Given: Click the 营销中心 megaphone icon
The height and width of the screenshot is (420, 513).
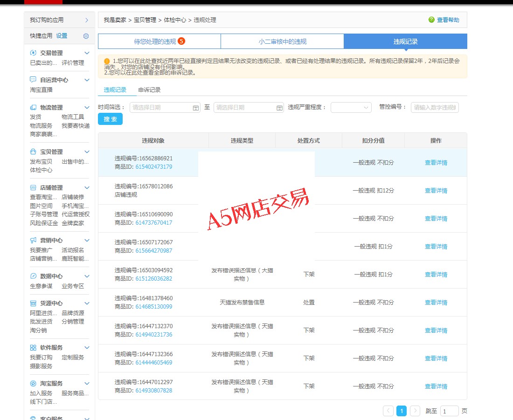Looking at the screenshot, I should point(33,240).
